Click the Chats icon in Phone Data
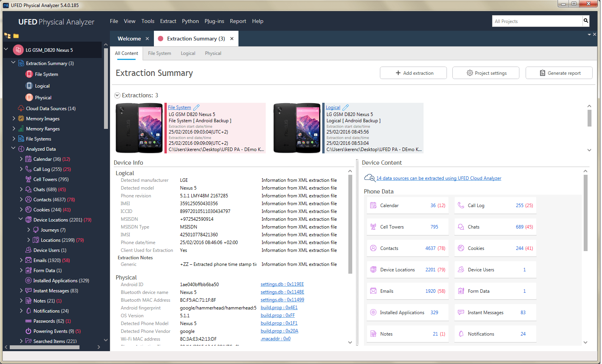The width and height of the screenshot is (602, 364). (461, 227)
